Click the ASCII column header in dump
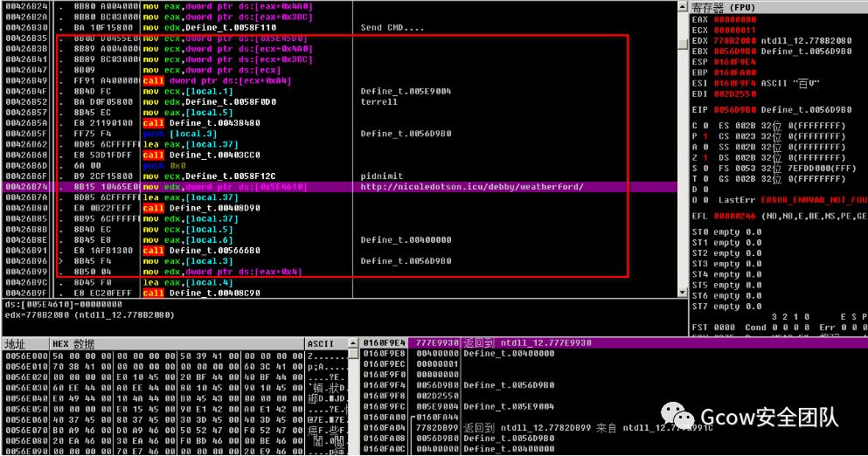The height and width of the screenshot is (456, 868). [x=321, y=343]
